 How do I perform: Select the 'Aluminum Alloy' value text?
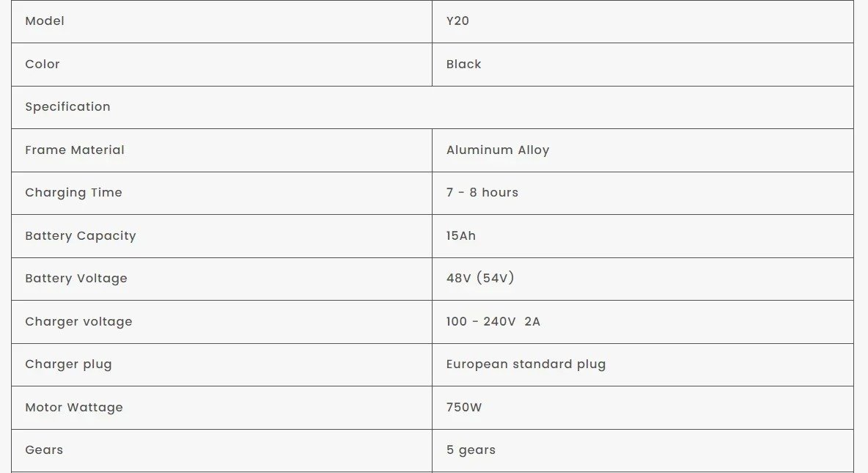[x=498, y=150]
